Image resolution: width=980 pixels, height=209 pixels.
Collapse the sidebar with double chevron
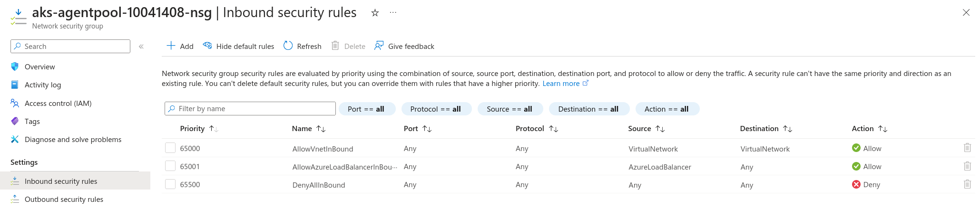point(141,47)
